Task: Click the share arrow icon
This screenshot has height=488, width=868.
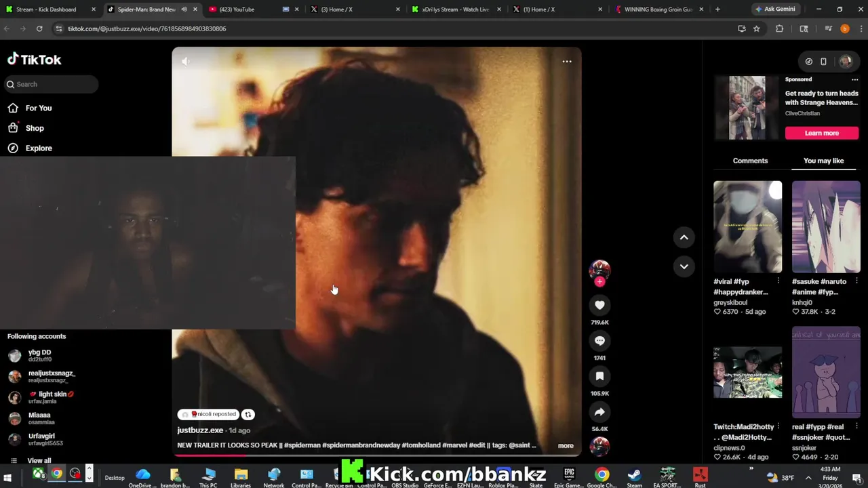Action: (x=599, y=412)
